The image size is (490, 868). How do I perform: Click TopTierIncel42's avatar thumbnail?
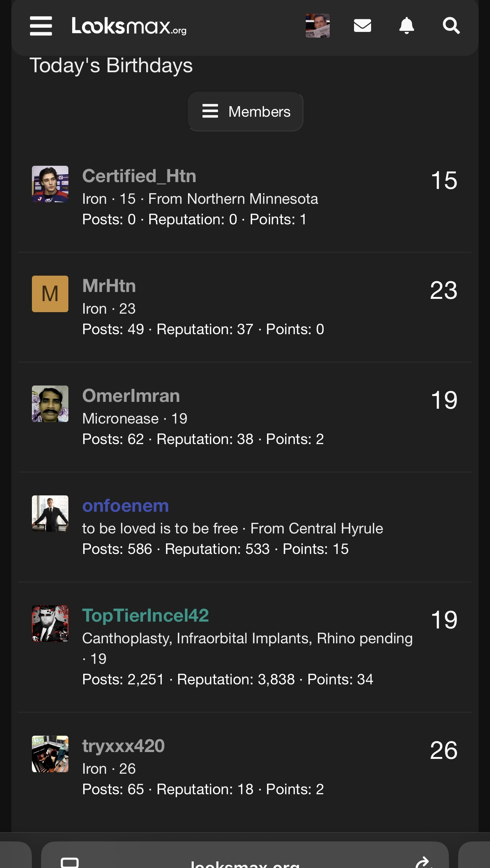(50, 624)
